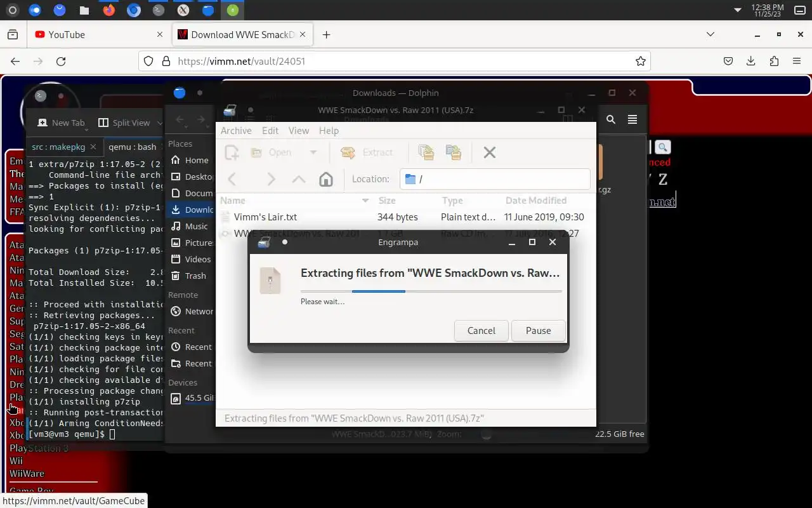
Task: Click the Firefox icon in the top panel
Action: (x=109, y=10)
